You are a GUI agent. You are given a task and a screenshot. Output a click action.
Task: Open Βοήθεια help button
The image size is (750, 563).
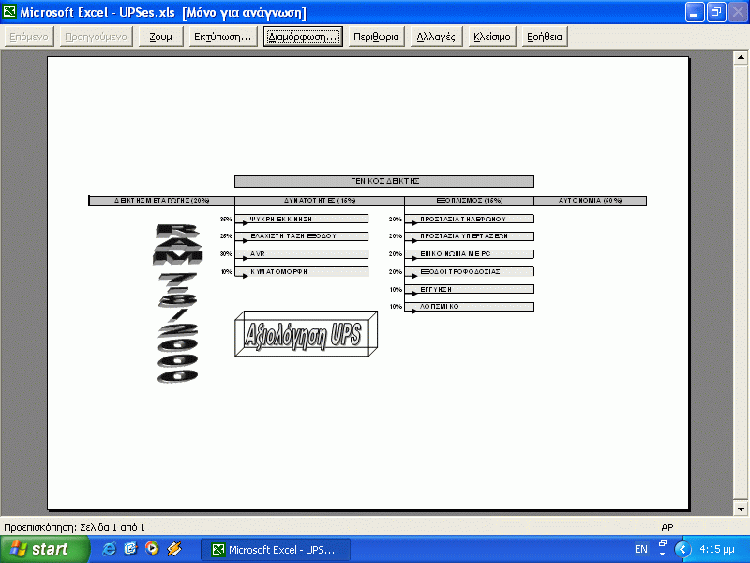tap(545, 37)
